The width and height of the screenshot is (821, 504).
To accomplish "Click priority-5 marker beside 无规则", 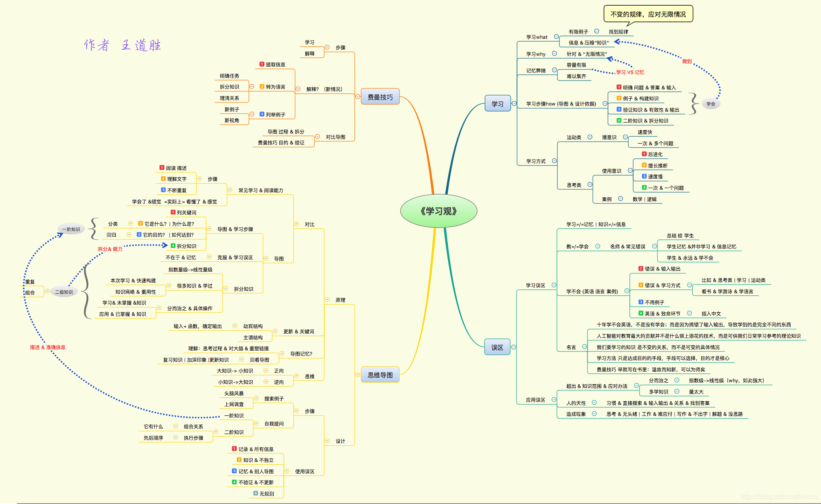I will [255, 493].
